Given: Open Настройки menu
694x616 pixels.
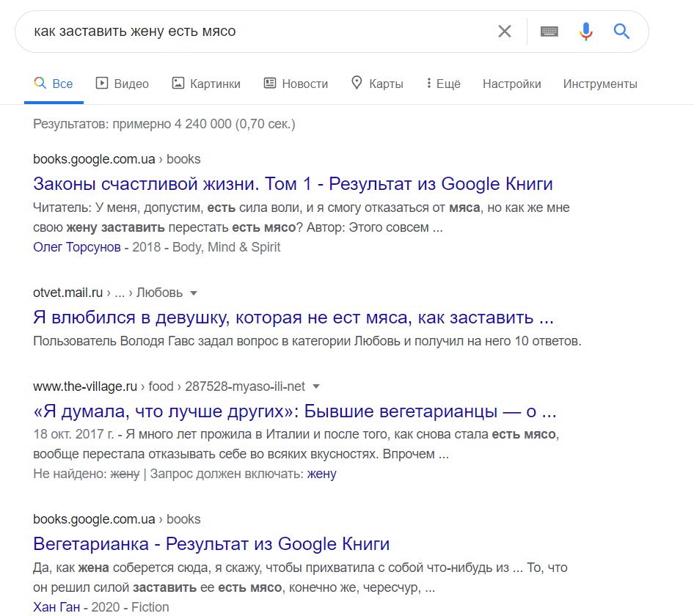Looking at the screenshot, I should (x=511, y=84).
